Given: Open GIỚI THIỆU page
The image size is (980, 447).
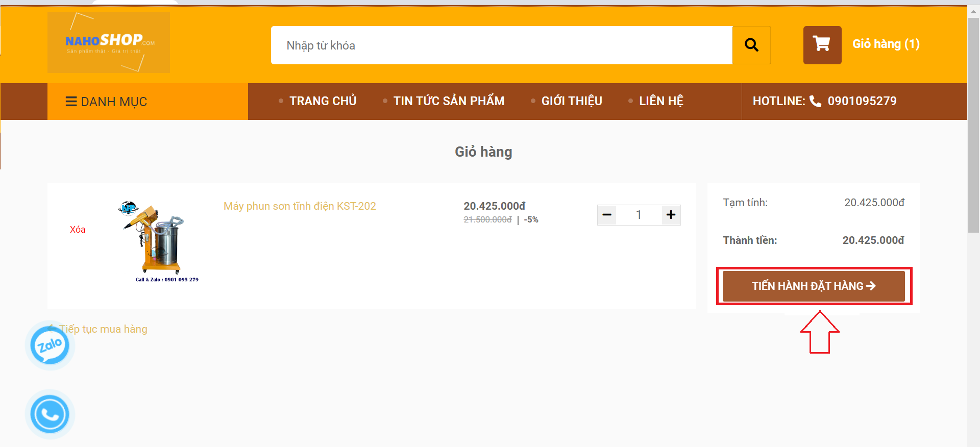Looking at the screenshot, I should [x=571, y=101].
